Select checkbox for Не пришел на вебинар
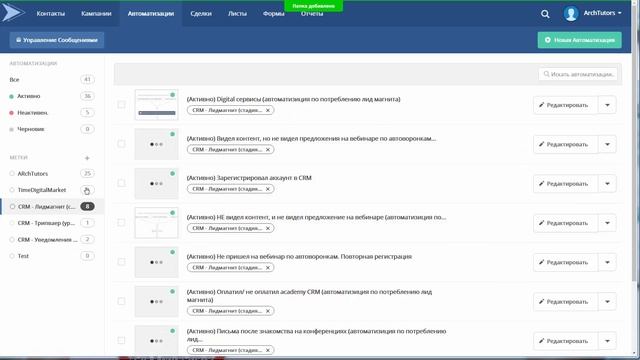 tap(121, 262)
